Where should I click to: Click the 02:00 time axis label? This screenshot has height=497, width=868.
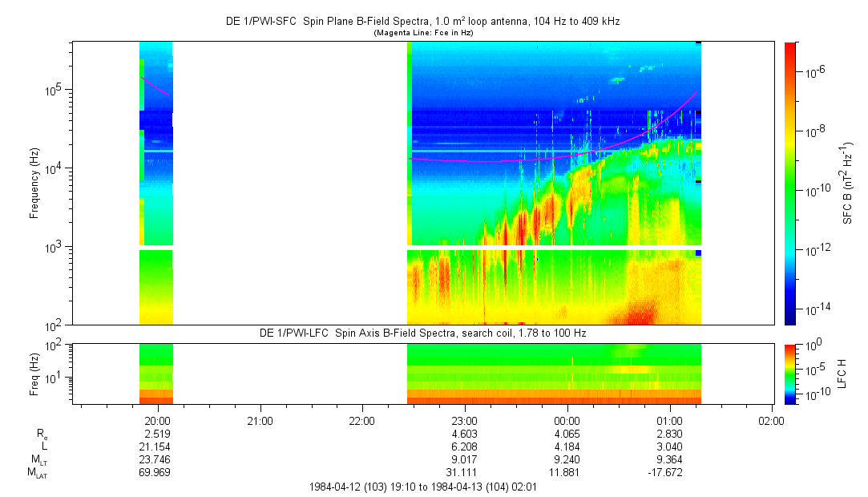(771, 420)
